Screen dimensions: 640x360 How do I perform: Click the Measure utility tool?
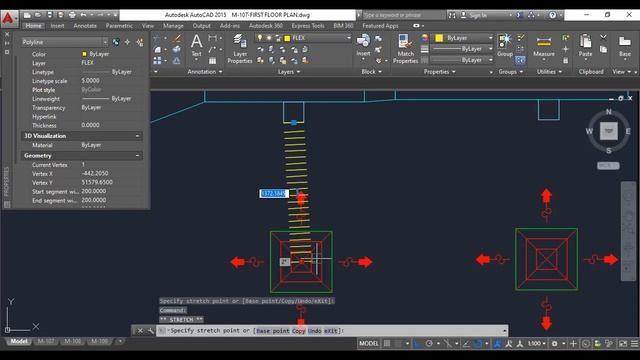pyautogui.click(x=544, y=46)
